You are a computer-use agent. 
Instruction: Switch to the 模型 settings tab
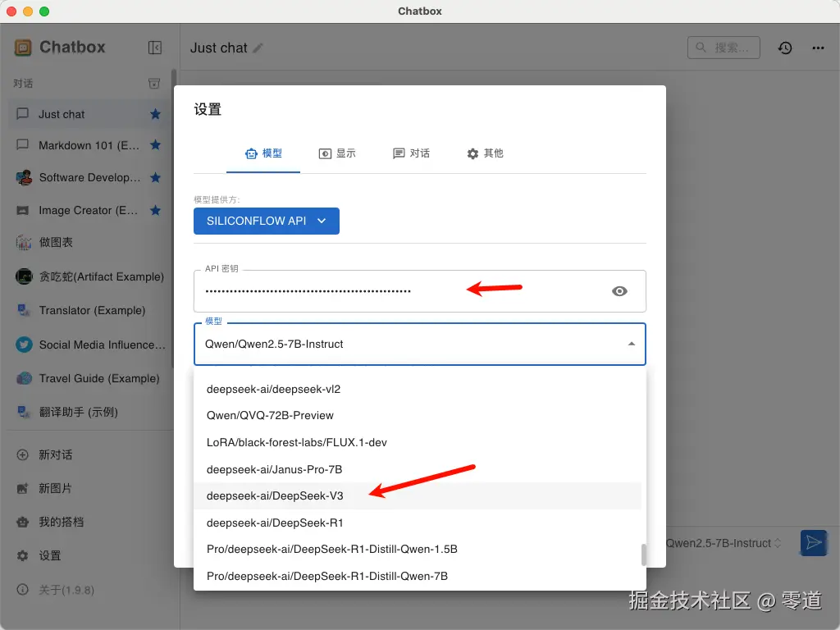click(x=263, y=153)
